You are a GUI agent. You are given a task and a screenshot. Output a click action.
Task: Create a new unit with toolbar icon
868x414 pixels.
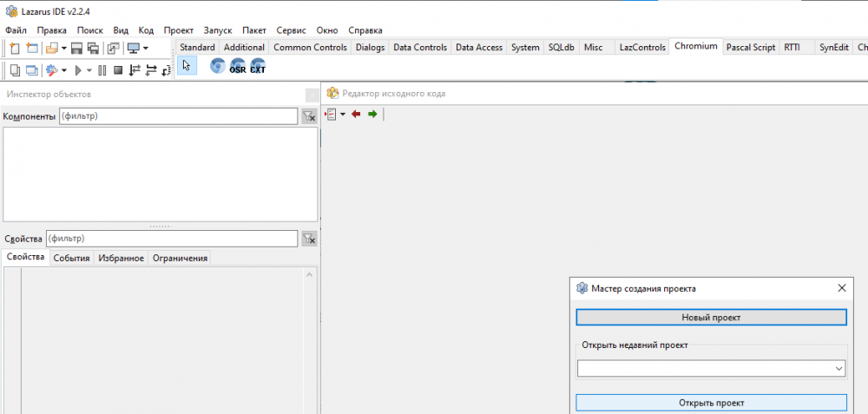(15, 48)
